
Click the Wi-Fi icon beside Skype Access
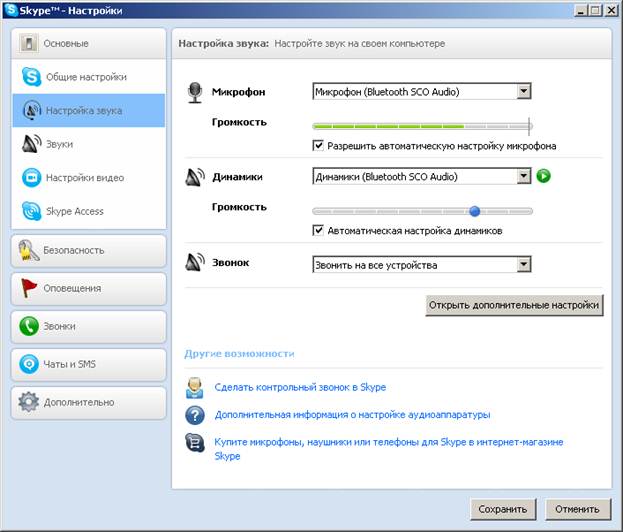(x=31, y=211)
